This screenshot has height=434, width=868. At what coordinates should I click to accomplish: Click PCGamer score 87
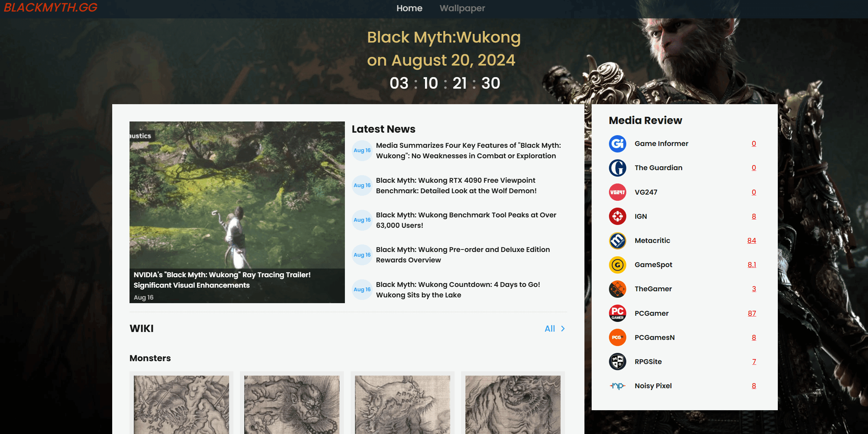coord(751,314)
